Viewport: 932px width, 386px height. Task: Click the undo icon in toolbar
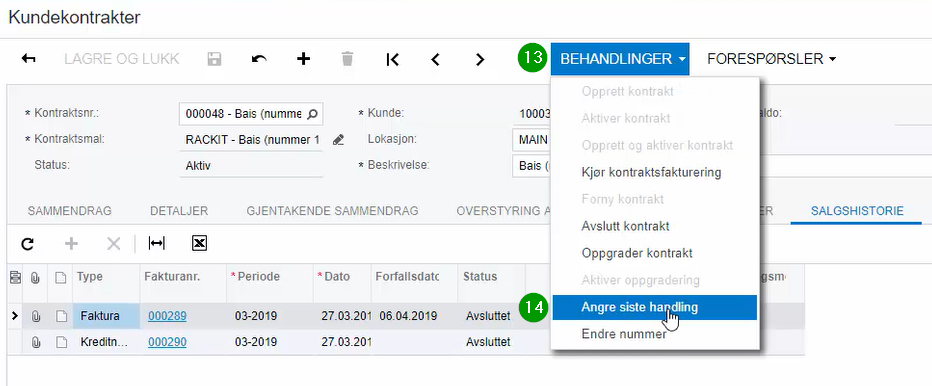(259, 59)
